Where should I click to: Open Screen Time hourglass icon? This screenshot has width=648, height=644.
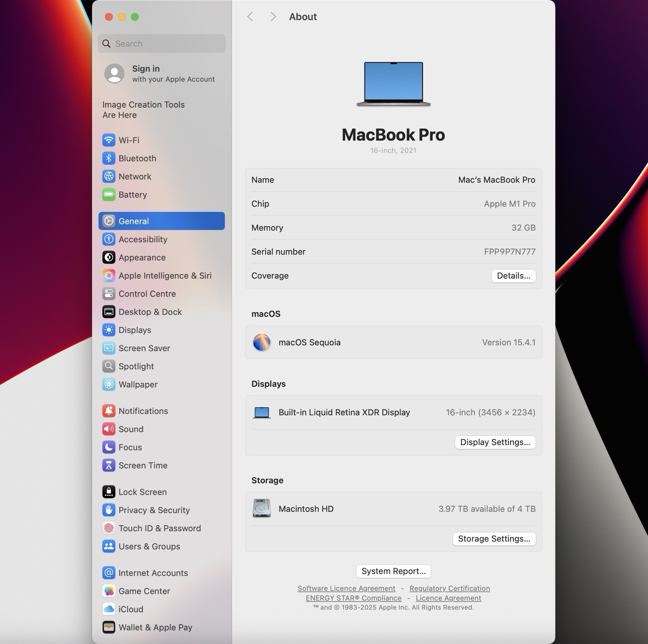[109, 465]
